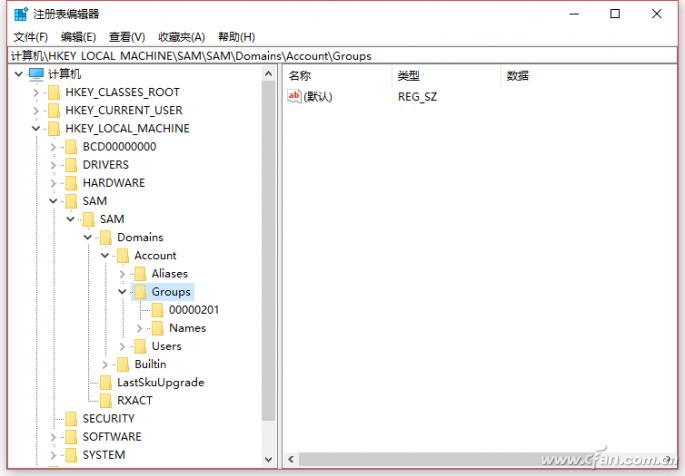Screen dimensions: 685x476
Task: Click the SYSTEM folder icon
Action: point(71,455)
